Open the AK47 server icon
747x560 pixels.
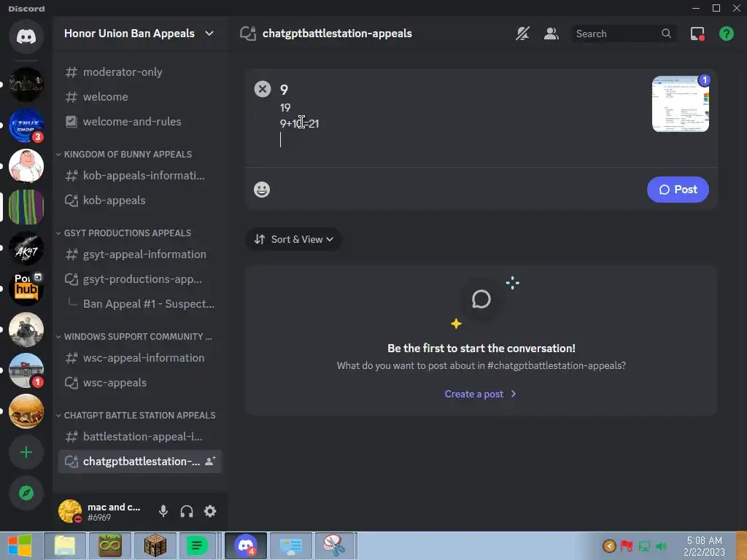(26, 248)
